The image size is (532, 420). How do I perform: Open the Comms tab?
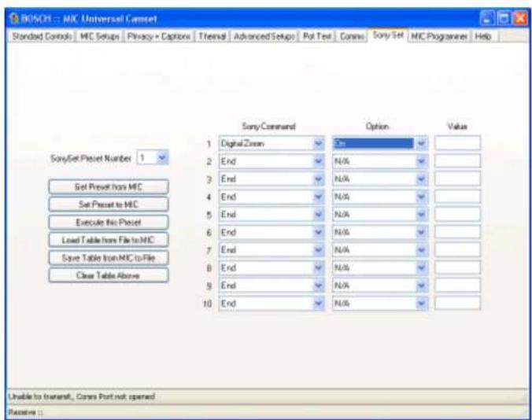tap(352, 36)
